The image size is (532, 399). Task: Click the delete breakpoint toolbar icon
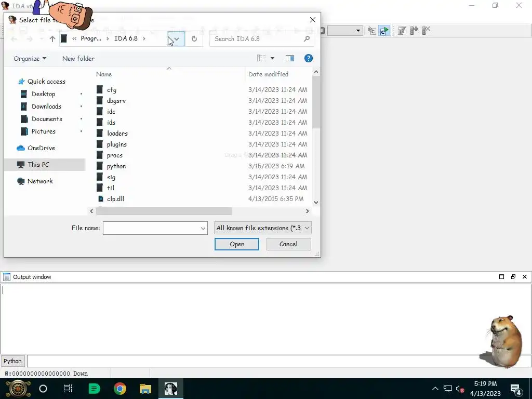pos(426,31)
